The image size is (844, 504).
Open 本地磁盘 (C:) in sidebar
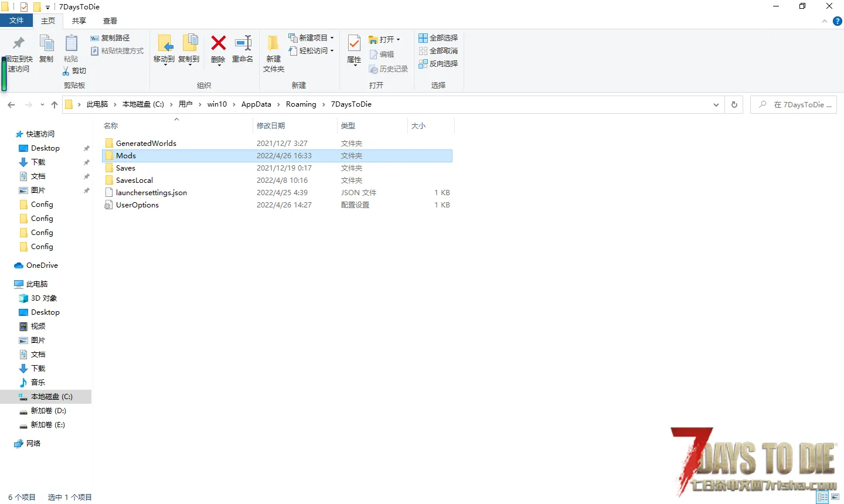coord(46,397)
